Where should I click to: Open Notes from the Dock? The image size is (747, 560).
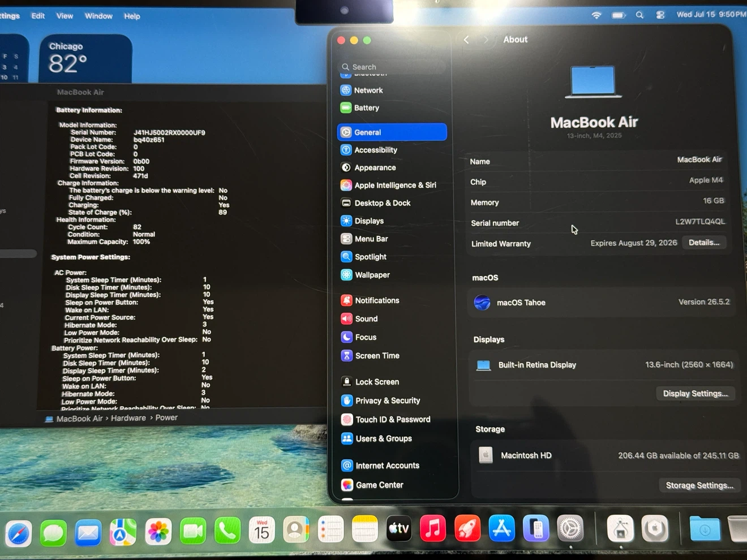pyautogui.click(x=364, y=529)
